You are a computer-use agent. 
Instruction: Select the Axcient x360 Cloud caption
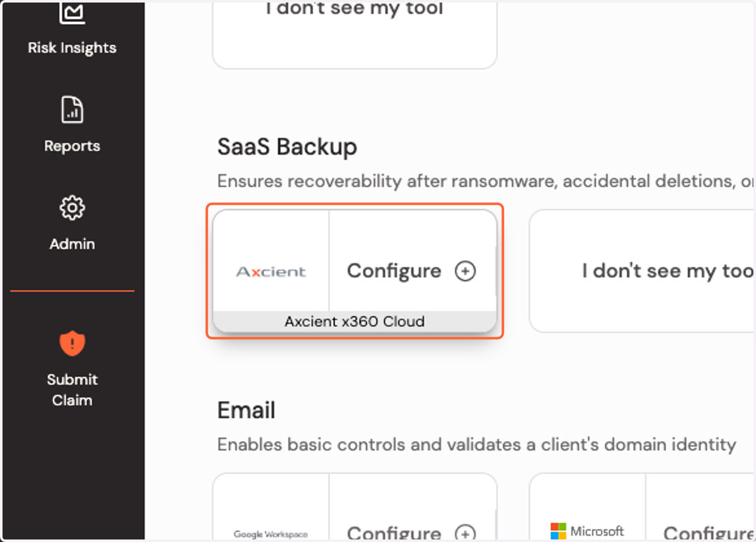(355, 321)
